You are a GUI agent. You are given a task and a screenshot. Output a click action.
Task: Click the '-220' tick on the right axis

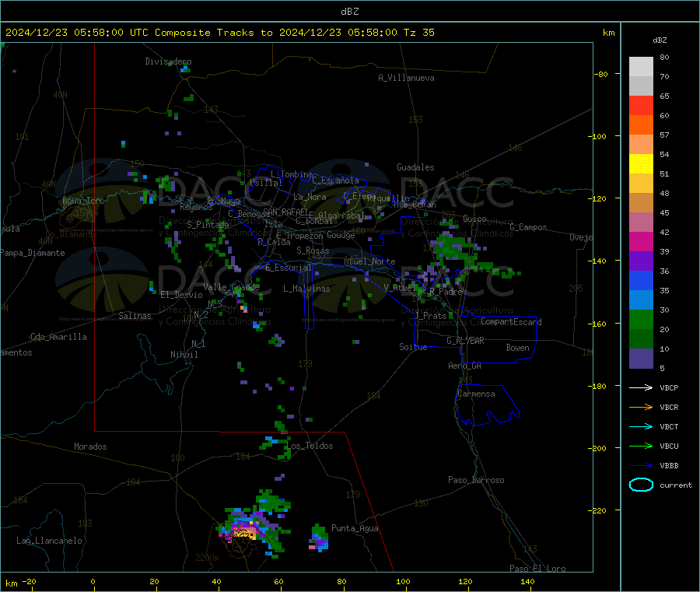[x=597, y=510]
